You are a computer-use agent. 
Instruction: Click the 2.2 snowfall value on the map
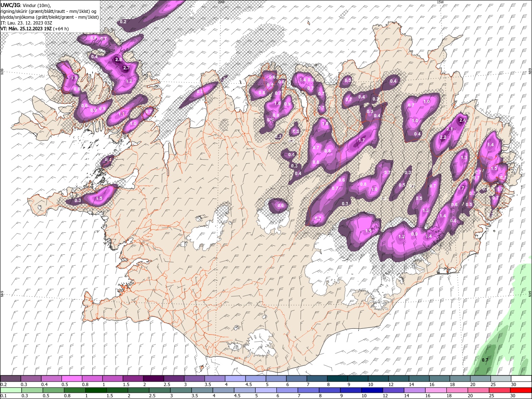[443, 137]
